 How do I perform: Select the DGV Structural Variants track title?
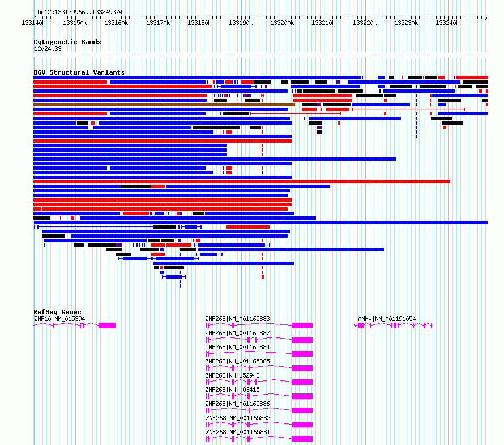pyautogui.click(x=79, y=72)
